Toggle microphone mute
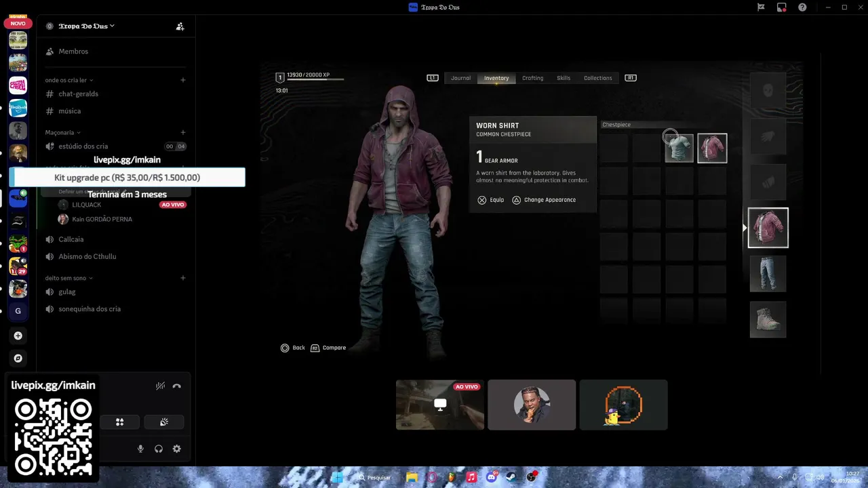The width and height of the screenshot is (868, 488). 141,449
